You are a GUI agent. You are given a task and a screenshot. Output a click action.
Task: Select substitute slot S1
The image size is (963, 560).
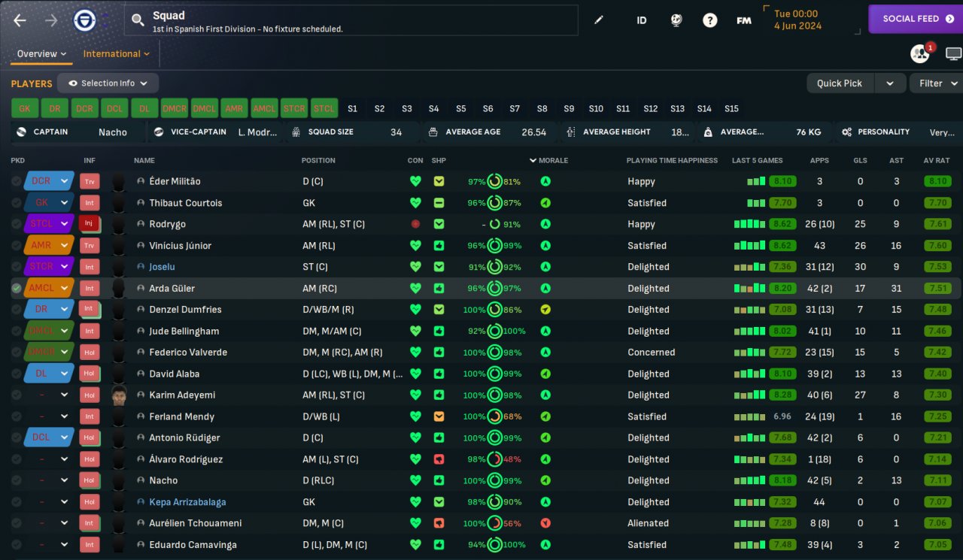352,109
